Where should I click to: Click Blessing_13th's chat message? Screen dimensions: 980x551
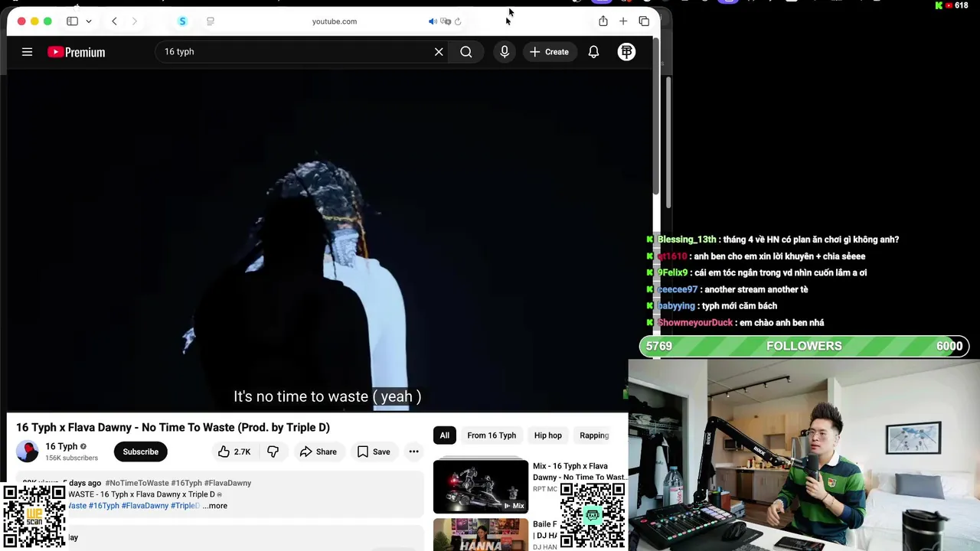point(779,240)
